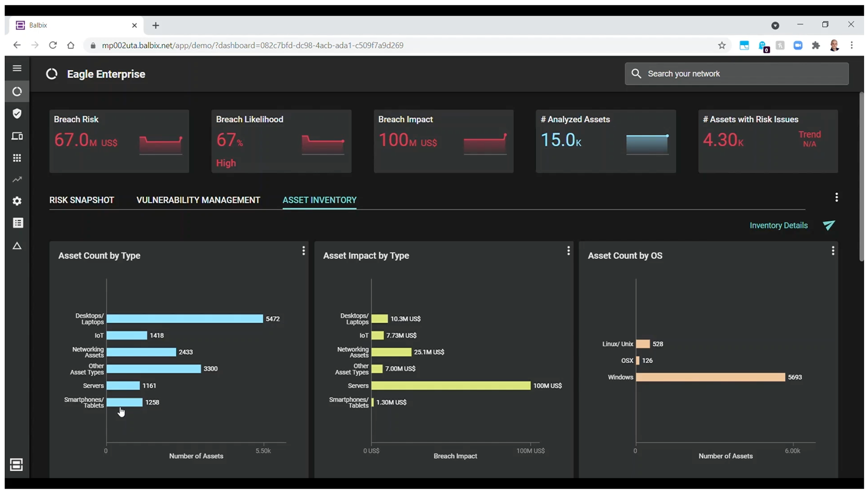The height and width of the screenshot is (494, 868).
Task: Open the devices icon in sidebar
Action: (x=17, y=136)
